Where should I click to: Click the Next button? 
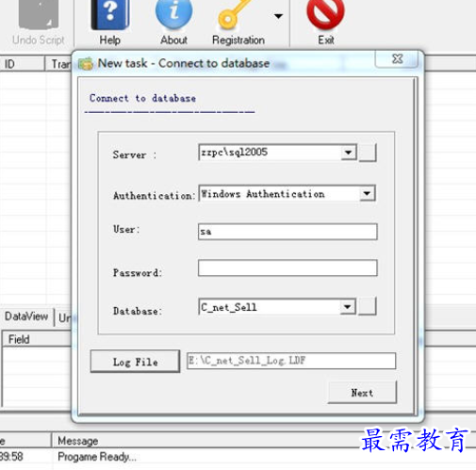point(362,393)
